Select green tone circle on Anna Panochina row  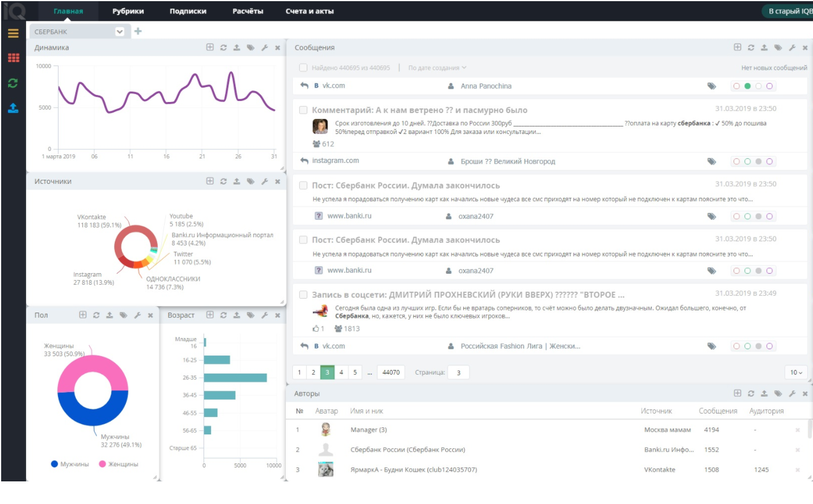click(747, 86)
